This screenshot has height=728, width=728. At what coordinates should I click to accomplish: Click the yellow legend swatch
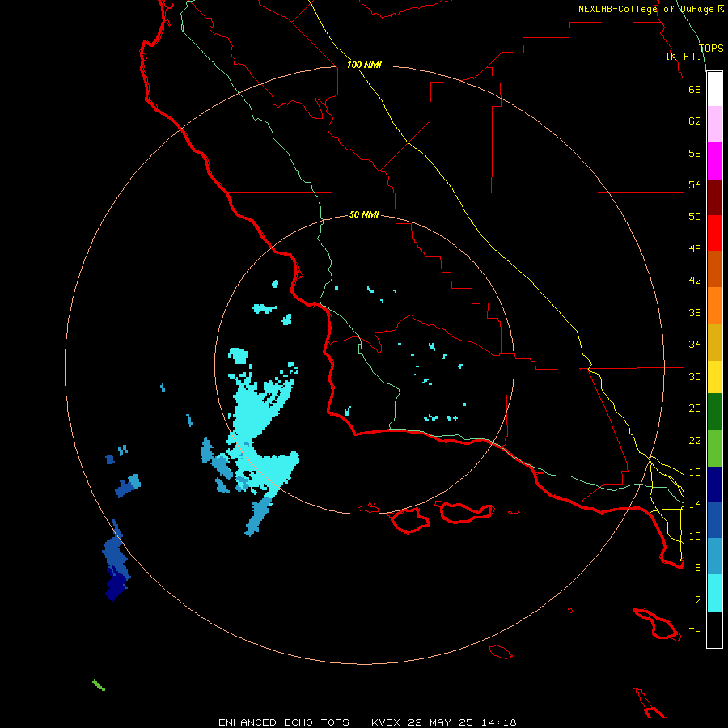pos(714,377)
